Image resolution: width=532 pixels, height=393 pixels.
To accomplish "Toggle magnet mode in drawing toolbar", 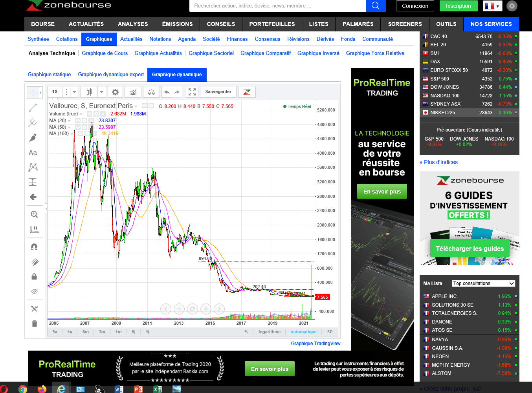I will [x=34, y=247].
